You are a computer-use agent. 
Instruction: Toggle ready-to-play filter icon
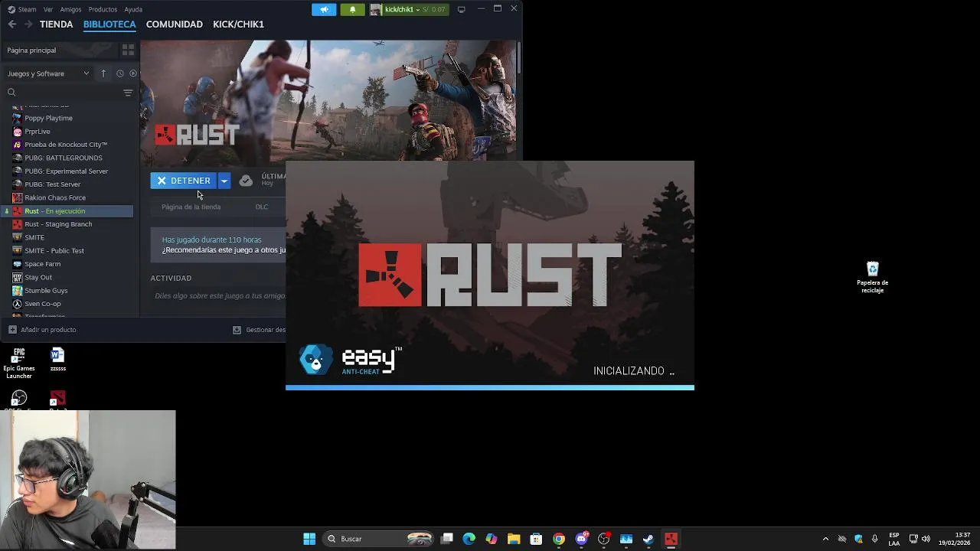pos(132,73)
